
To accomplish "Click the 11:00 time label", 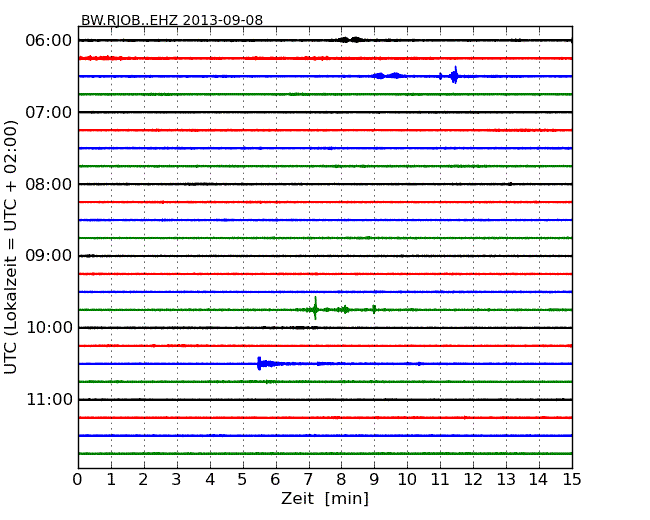I will (49, 399).
